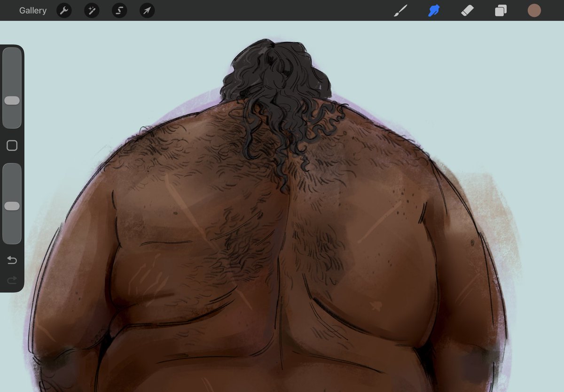Viewport: 564px width, 392px height.
Task: Return to the Procreate Gallery
Action: [32, 10]
